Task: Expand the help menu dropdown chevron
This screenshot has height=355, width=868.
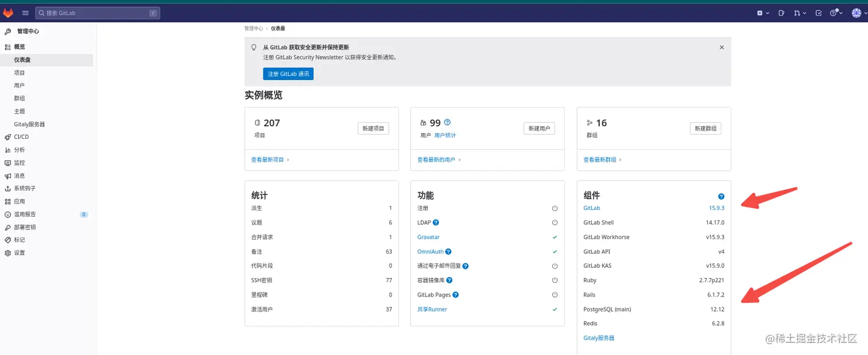Action: [x=840, y=13]
